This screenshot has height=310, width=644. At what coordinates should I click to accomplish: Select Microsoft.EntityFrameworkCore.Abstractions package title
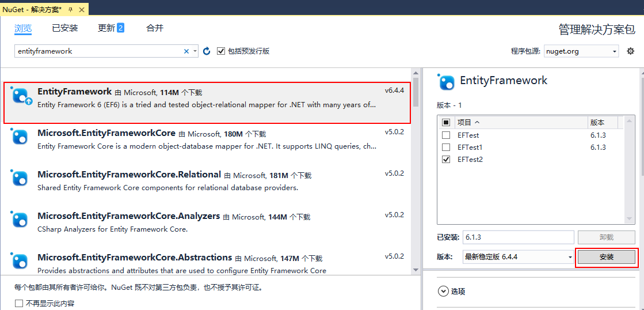point(135,258)
